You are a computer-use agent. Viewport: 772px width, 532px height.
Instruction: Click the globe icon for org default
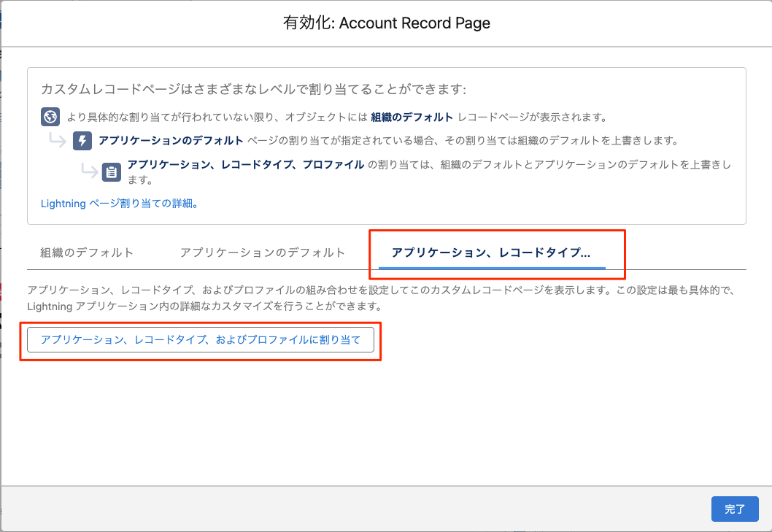[50, 117]
